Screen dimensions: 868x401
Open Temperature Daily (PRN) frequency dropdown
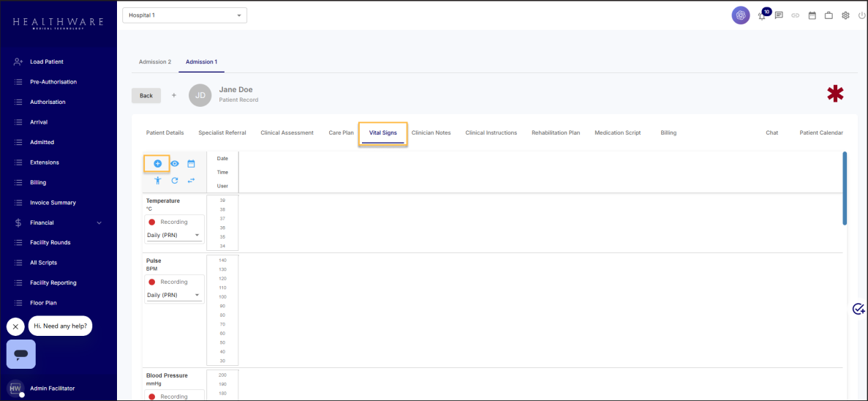[x=174, y=236]
